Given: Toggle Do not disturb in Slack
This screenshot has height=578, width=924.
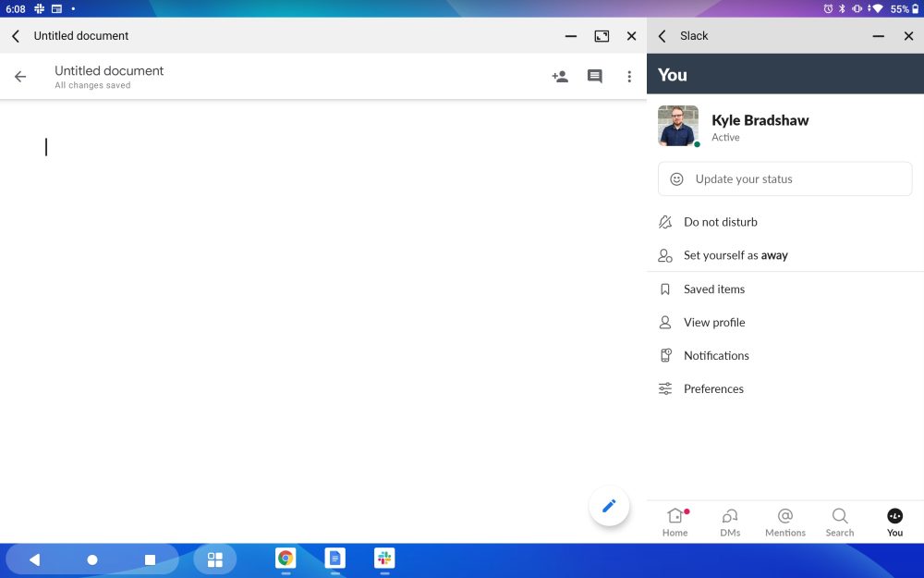Looking at the screenshot, I should point(720,222).
